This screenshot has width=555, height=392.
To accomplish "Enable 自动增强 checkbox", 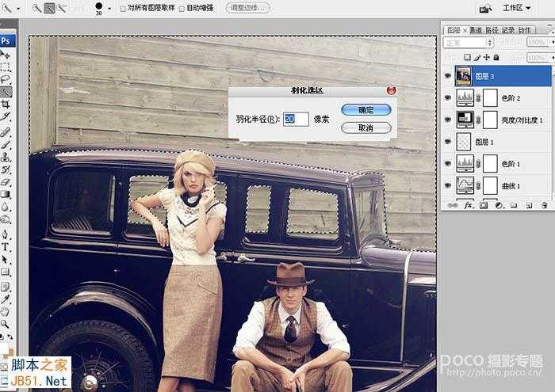I will [x=182, y=9].
